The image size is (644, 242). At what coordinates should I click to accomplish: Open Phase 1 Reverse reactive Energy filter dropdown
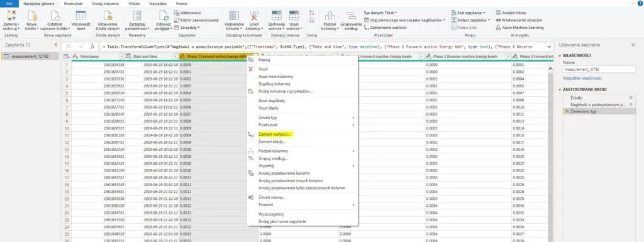(x=508, y=56)
